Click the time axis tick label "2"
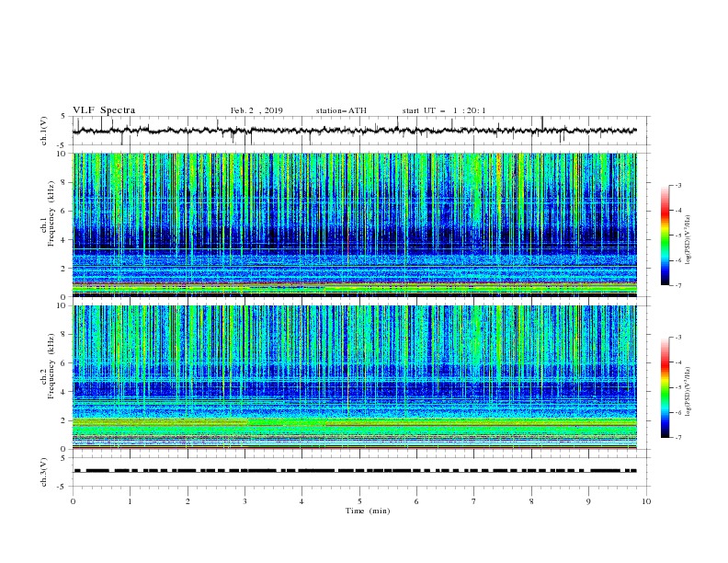The width and height of the screenshot is (728, 563). coord(188,501)
